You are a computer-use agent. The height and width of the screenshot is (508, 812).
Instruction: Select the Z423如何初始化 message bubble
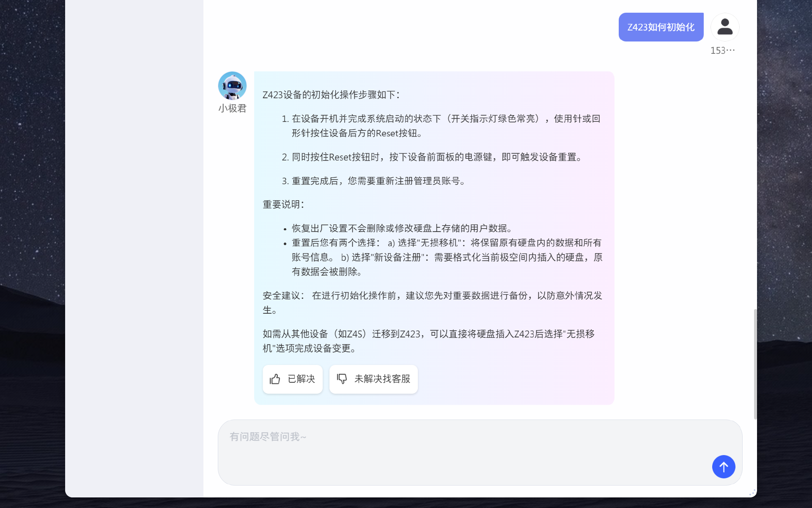point(661,27)
